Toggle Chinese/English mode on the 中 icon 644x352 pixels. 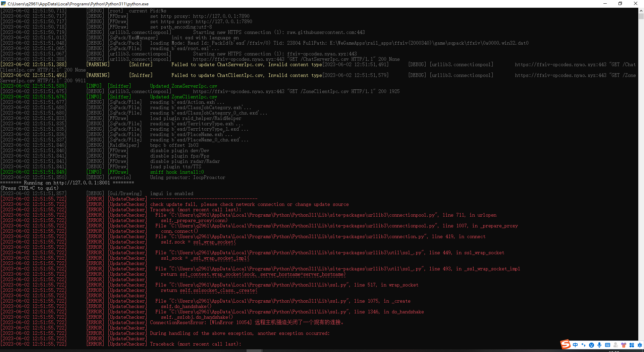[575, 345]
